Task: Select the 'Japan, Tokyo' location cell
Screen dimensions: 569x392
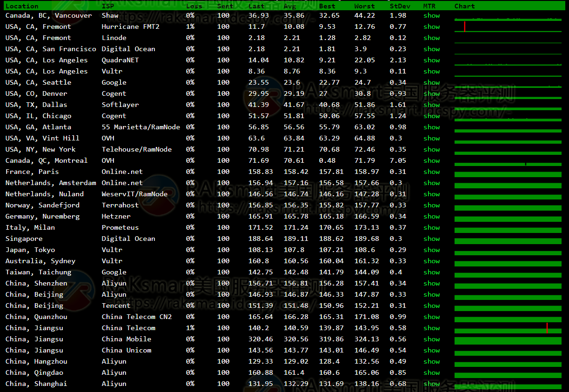Action: coord(30,250)
